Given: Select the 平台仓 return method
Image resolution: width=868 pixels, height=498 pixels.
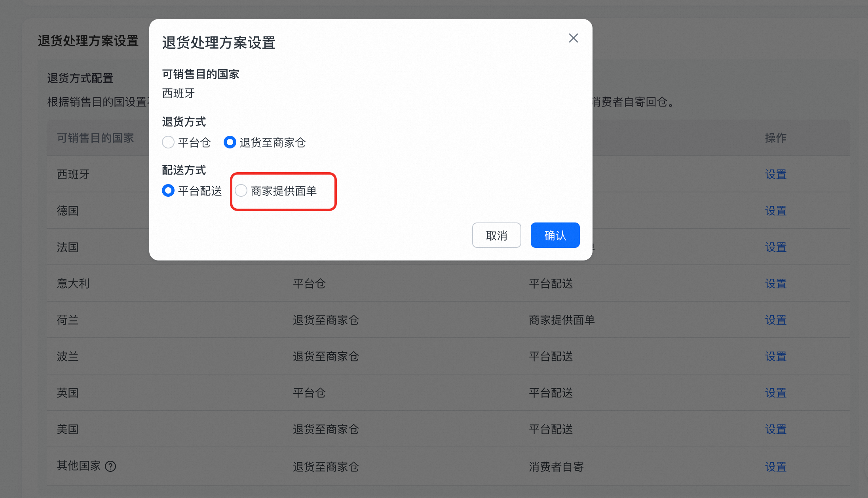Looking at the screenshot, I should (x=168, y=142).
